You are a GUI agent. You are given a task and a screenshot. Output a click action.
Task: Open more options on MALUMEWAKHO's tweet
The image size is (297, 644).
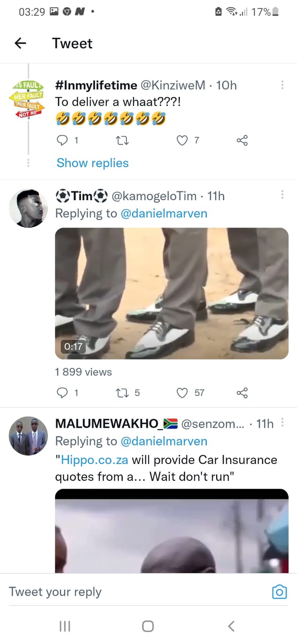[x=282, y=422]
